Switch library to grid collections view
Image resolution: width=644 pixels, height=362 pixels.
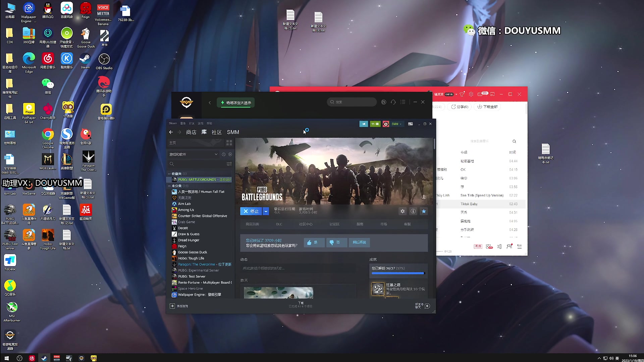click(x=229, y=143)
